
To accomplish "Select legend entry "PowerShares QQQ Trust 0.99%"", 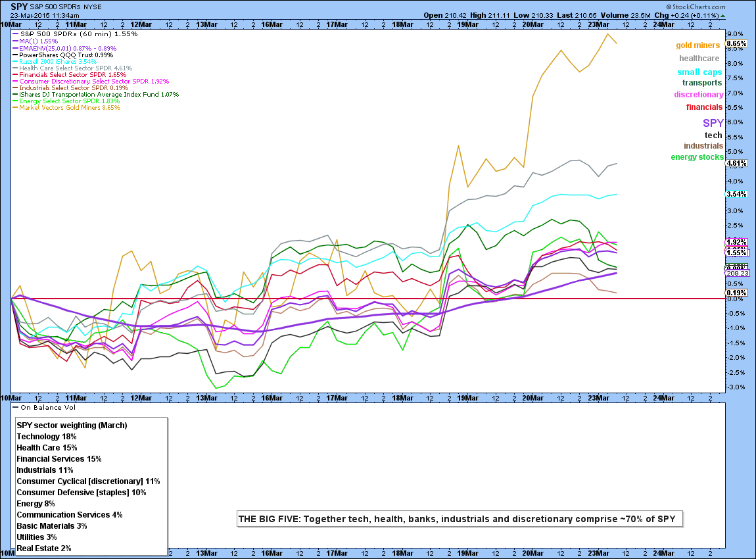I will click(x=63, y=55).
